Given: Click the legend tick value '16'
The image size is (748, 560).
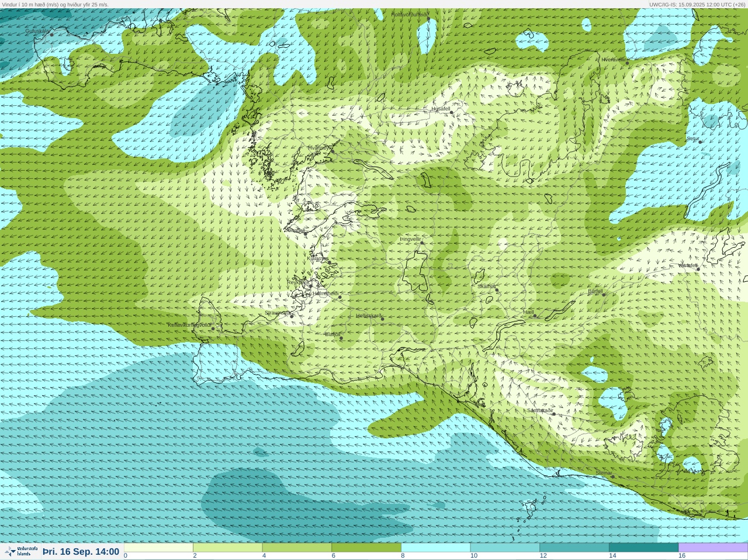Looking at the screenshot, I should 682,556.
